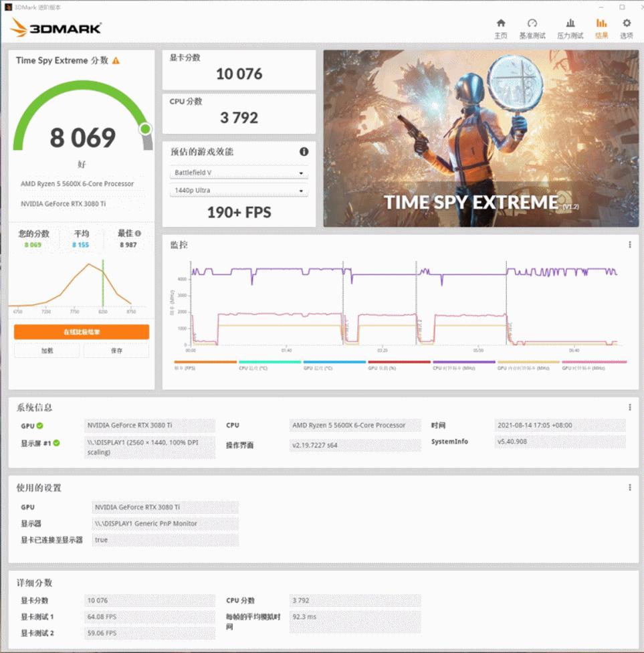The height and width of the screenshot is (653, 644).
Task: Open the settings used three-dot menu
Action: 630,487
